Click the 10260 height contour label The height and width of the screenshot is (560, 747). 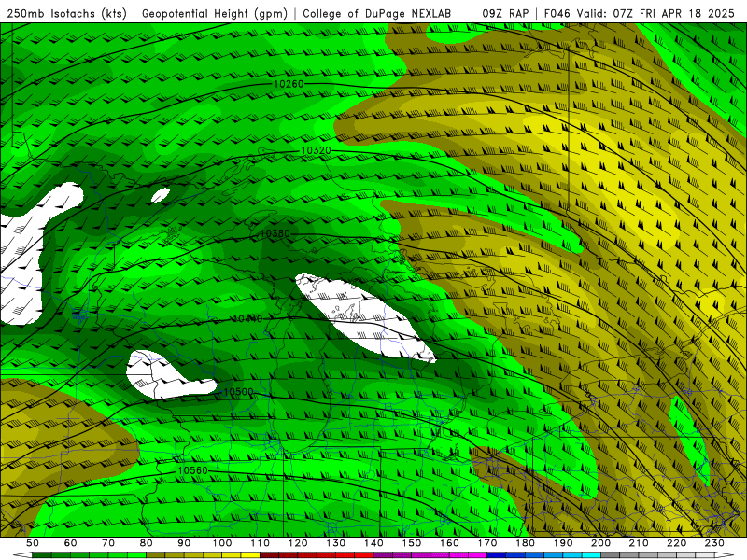(x=289, y=84)
